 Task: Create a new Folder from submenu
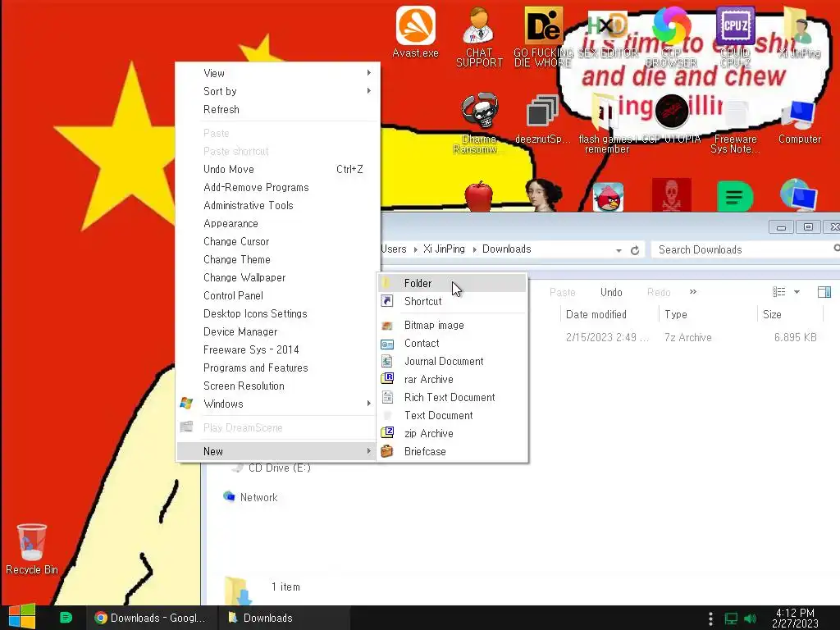point(452,283)
